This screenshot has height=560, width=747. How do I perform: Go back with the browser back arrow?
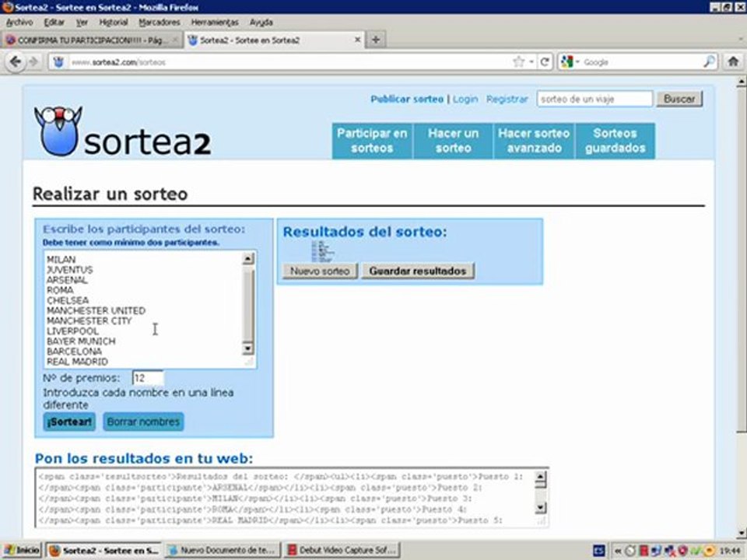coord(16,62)
